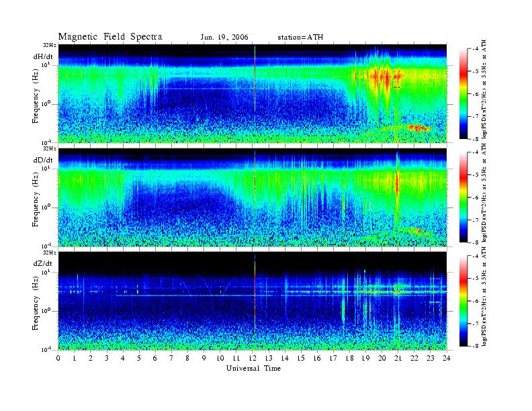Click the dH/dt panel label

[x=43, y=56]
